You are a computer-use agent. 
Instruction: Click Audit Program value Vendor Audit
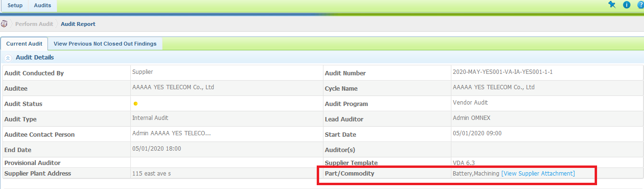coord(471,103)
